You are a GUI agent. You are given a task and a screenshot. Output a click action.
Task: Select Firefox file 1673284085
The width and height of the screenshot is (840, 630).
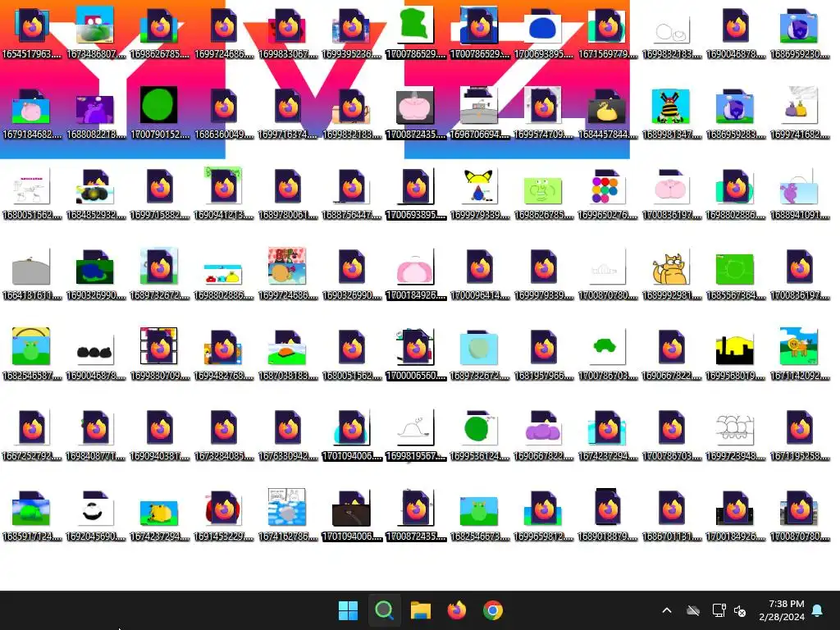pyautogui.click(x=223, y=435)
